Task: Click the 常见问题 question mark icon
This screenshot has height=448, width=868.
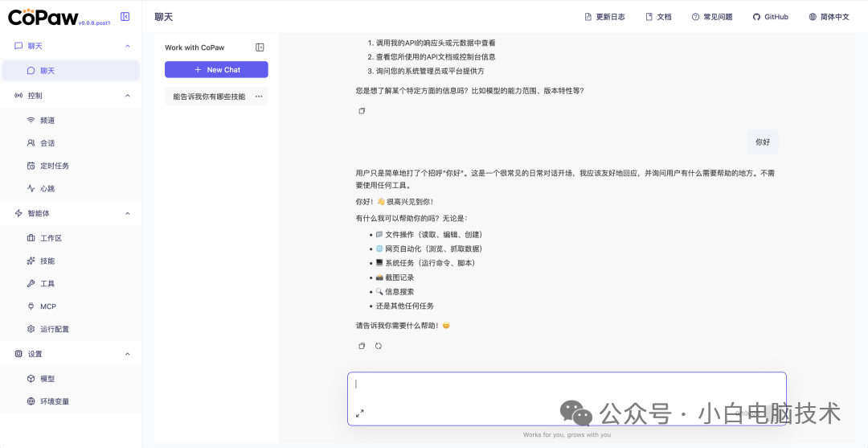Action: tap(696, 17)
